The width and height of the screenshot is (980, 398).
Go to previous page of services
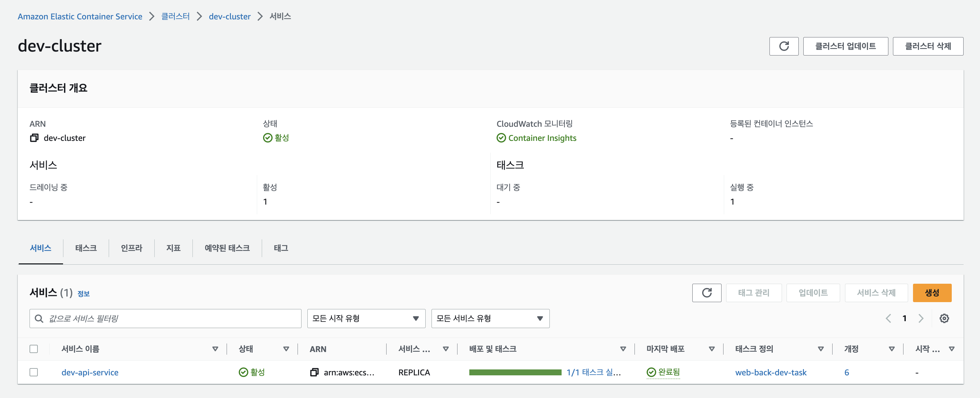(888, 318)
